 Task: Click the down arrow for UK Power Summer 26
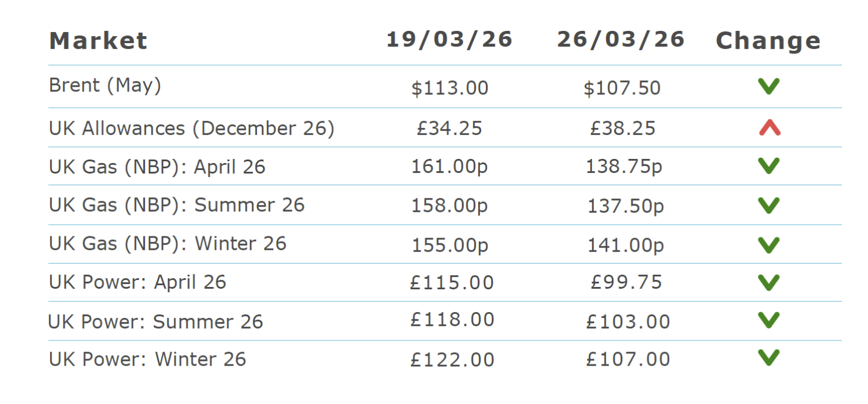[768, 320]
